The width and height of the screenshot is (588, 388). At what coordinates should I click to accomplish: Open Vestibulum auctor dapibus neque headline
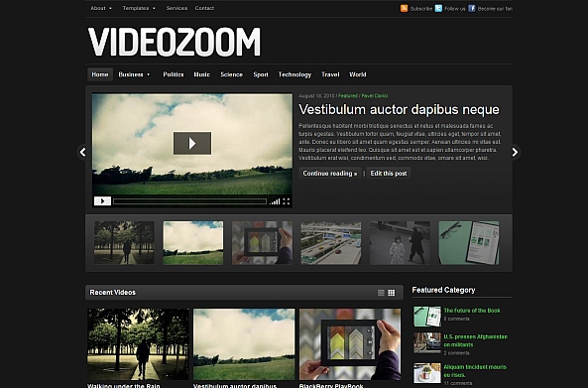[399, 109]
